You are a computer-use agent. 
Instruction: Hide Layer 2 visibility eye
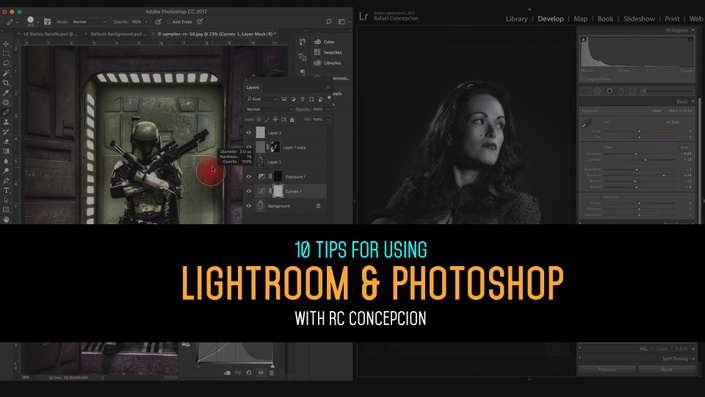(249, 133)
